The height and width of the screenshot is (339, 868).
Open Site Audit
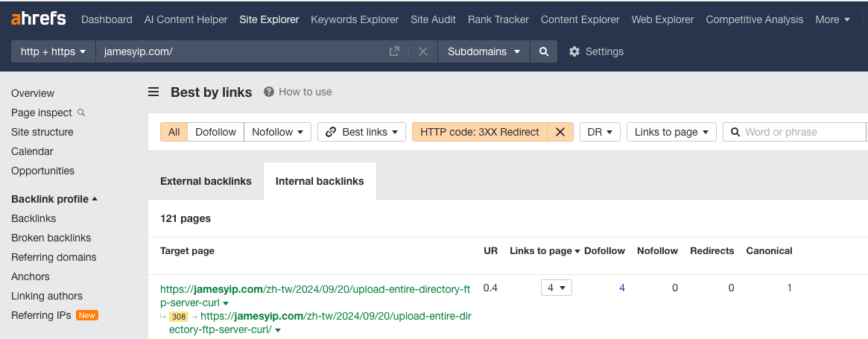(433, 19)
